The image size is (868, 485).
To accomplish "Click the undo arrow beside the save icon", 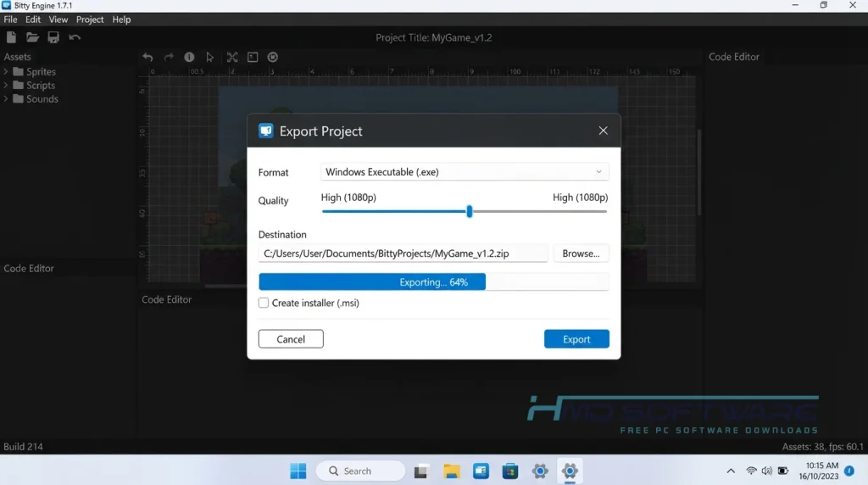I will click(75, 37).
